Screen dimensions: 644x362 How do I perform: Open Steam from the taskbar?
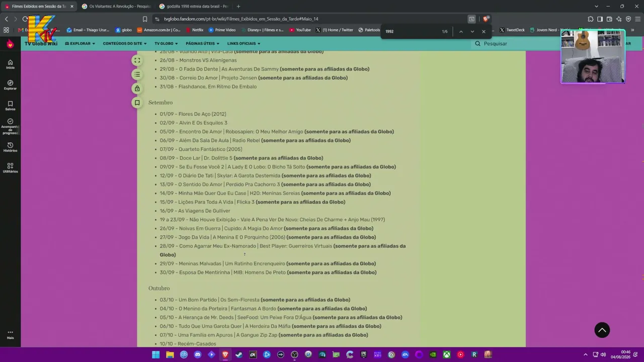click(239, 354)
